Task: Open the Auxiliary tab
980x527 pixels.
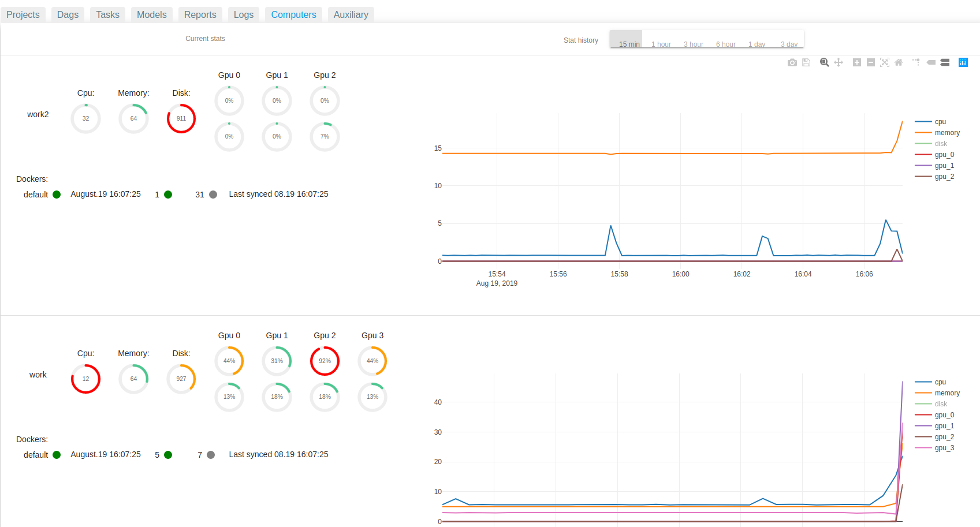Action: 351,14
